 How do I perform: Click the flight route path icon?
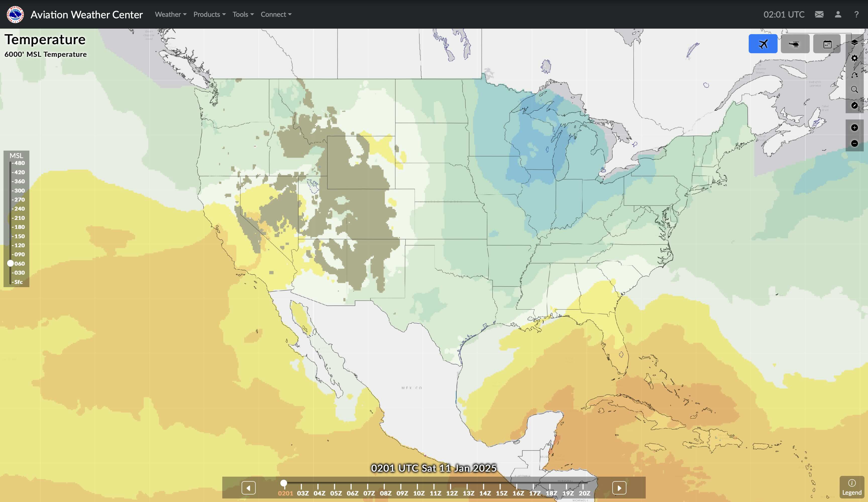[854, 74]
